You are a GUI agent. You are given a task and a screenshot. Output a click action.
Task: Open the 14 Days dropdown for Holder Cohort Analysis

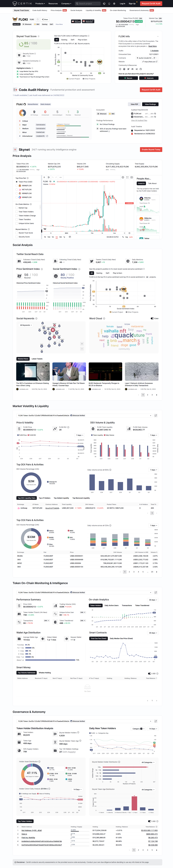(x=77, y=790)
